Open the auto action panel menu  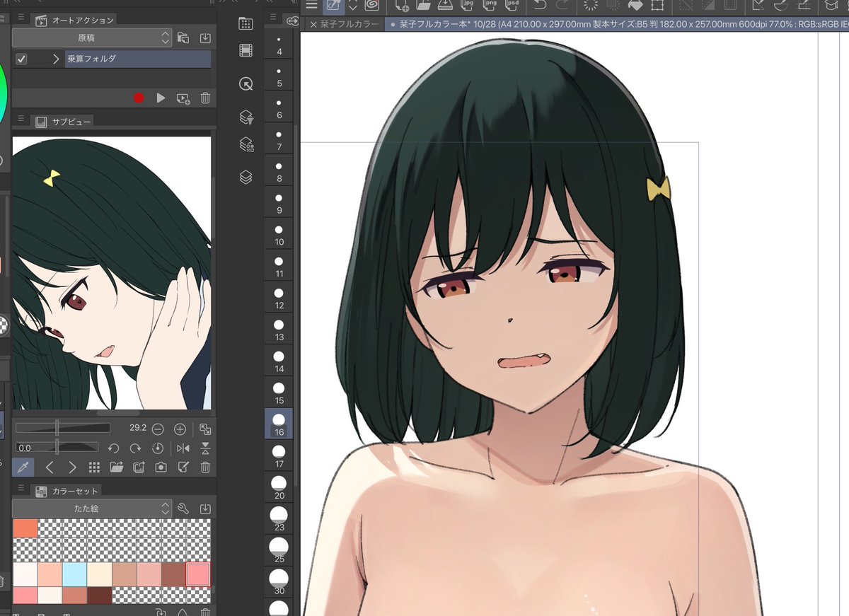click(21, 17)
